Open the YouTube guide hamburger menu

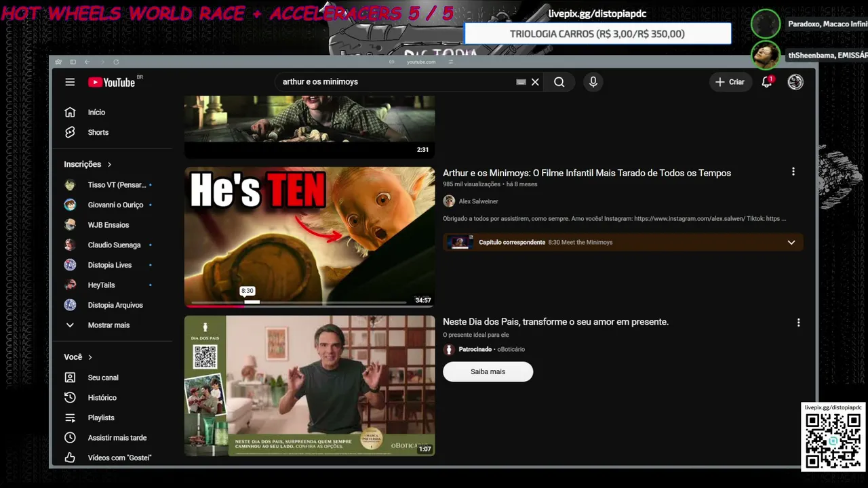(70, 82)
